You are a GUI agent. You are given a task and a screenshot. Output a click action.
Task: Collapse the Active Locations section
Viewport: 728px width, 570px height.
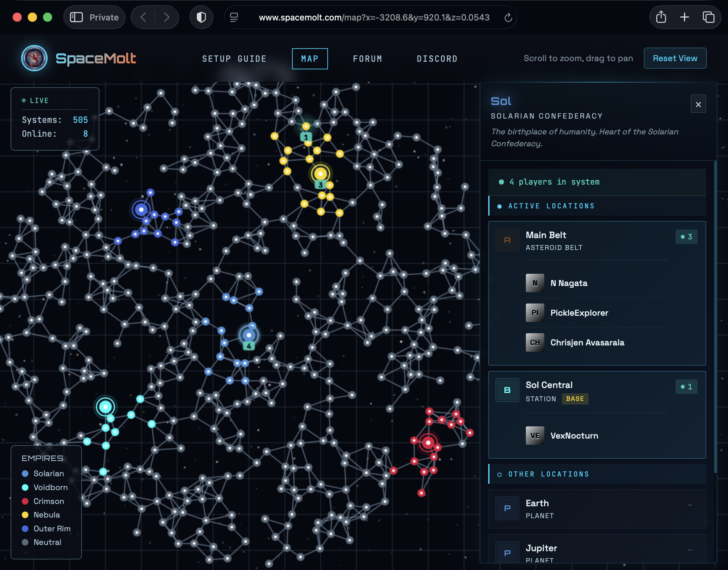coord(551,205)
